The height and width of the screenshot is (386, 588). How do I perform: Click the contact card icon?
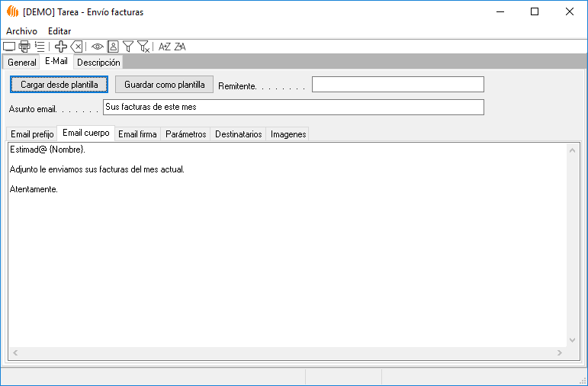pyautogui.click(x=113, y=47)
